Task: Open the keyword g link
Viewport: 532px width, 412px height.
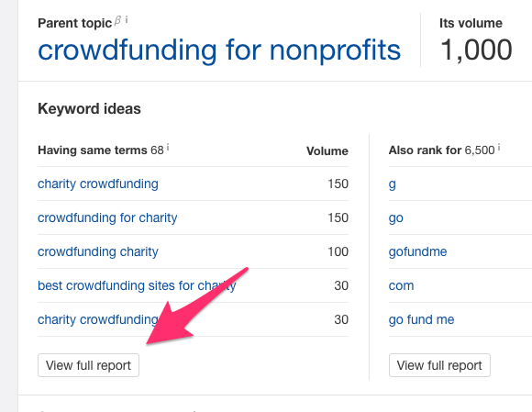Action: pyautogui.click(x=393, y=184)
